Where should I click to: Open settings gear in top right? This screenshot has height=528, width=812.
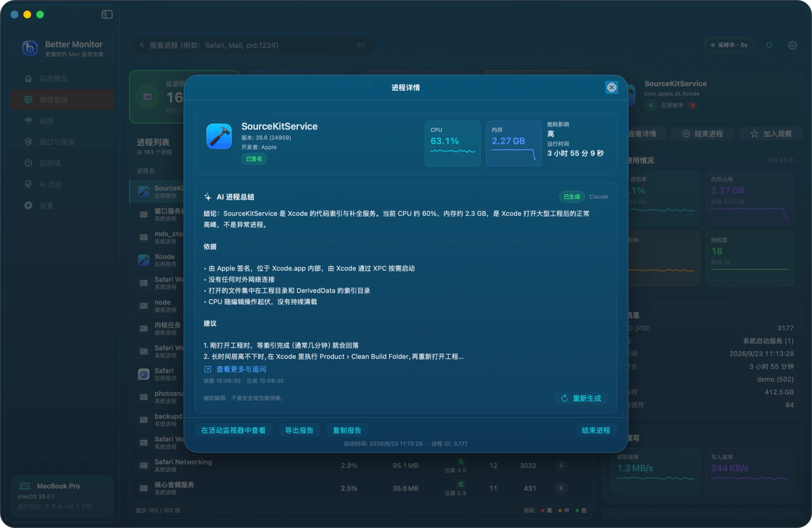click(x=793, y=45)
